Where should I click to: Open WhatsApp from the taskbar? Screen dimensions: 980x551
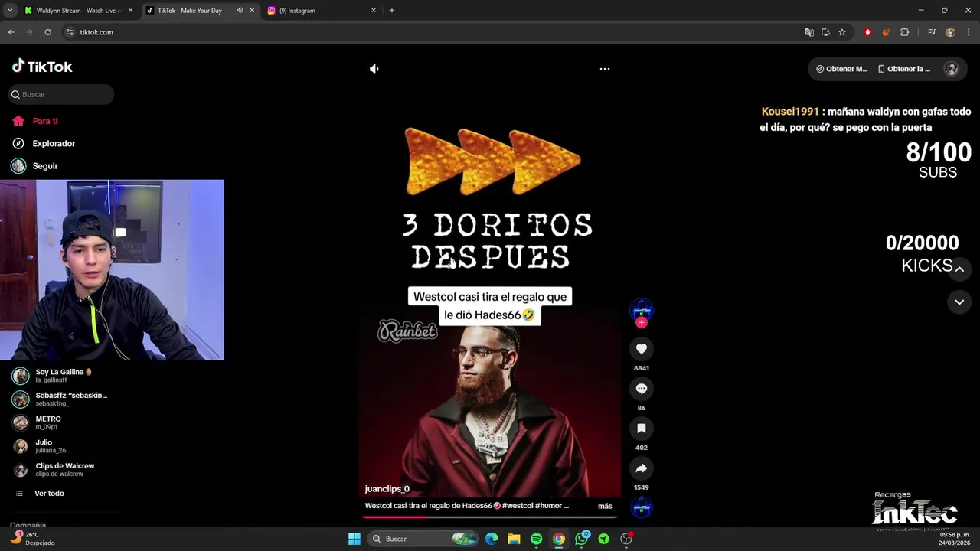[582, 539]
